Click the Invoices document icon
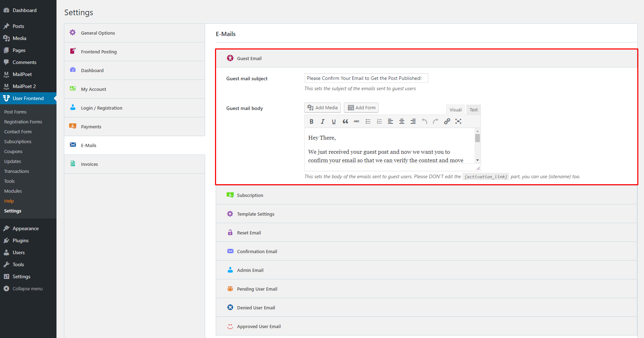The width and height of the screenshot is (644, 338). pos(73,163)
